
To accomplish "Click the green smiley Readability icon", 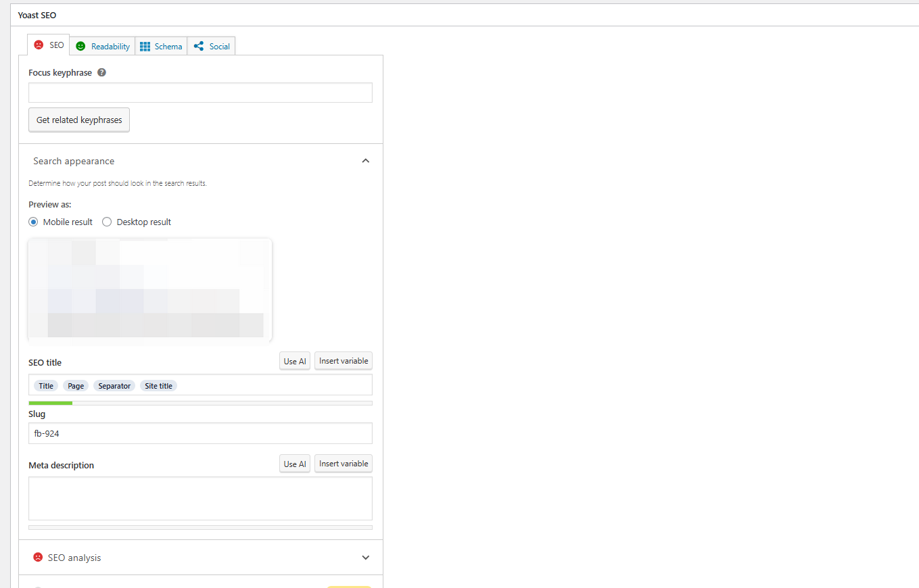I will pos(80,47).
